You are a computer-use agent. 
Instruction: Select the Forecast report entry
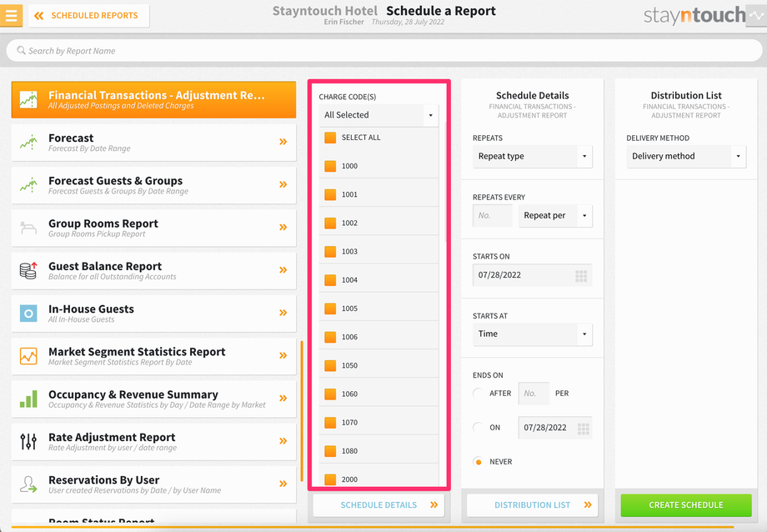click(x=153, y=143)
